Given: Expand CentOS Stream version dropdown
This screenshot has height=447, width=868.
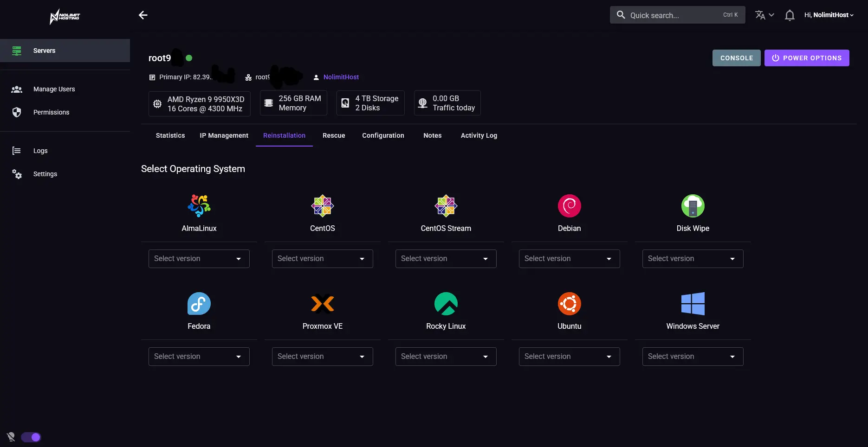Looking at the screenshot, I should click(446, 259).
